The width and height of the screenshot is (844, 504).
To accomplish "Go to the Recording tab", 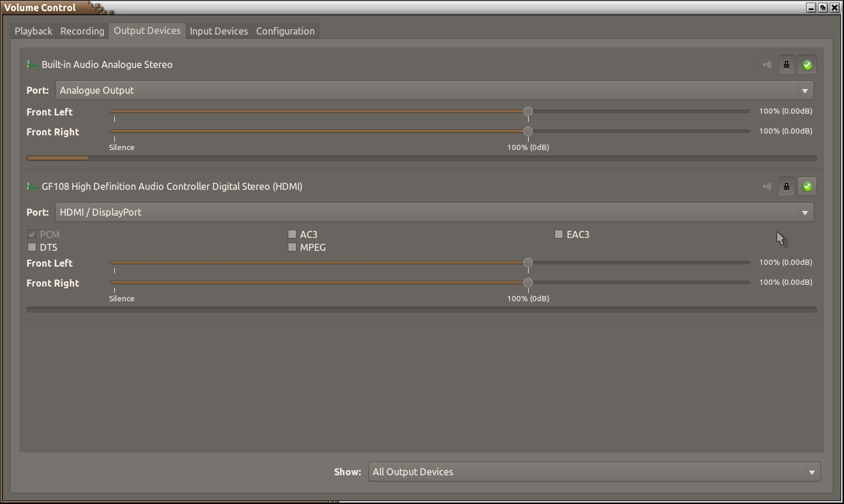I will coord(82,31).
